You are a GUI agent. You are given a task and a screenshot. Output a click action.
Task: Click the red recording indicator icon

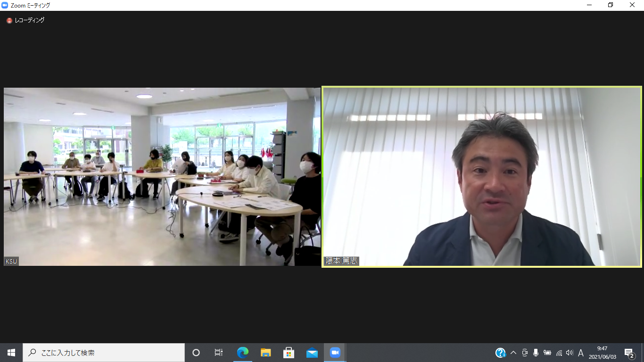pos(9,21)
